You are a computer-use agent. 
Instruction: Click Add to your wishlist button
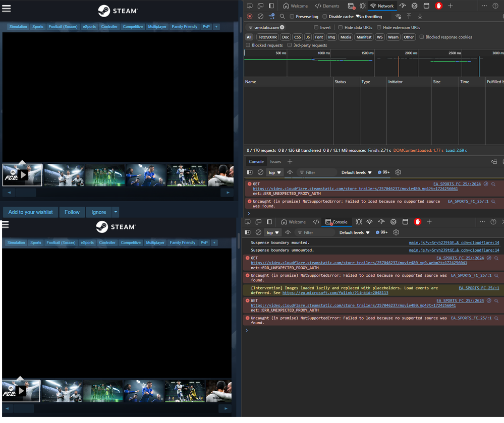coord(31,212)
